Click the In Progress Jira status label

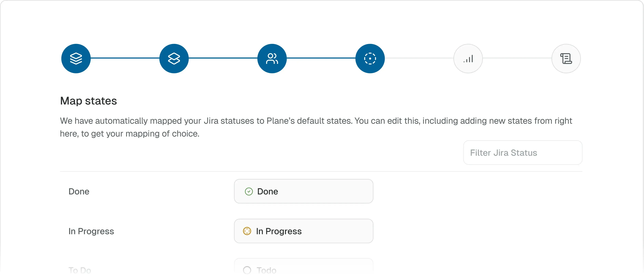[x=91, y=231]
